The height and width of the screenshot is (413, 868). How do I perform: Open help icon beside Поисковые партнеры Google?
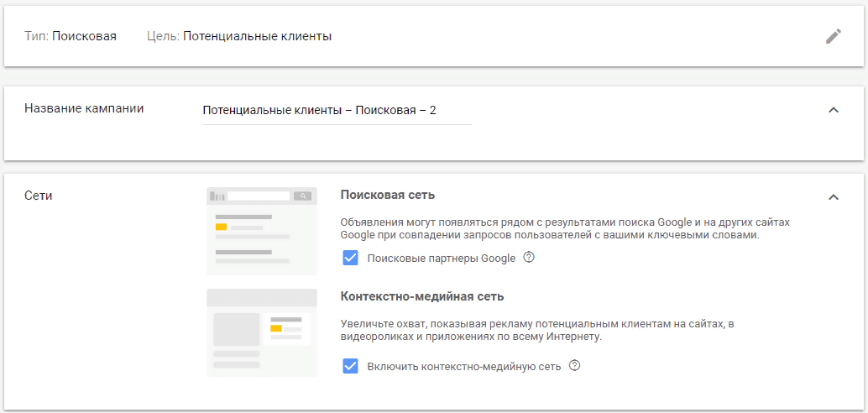click(x=529, y=258)
